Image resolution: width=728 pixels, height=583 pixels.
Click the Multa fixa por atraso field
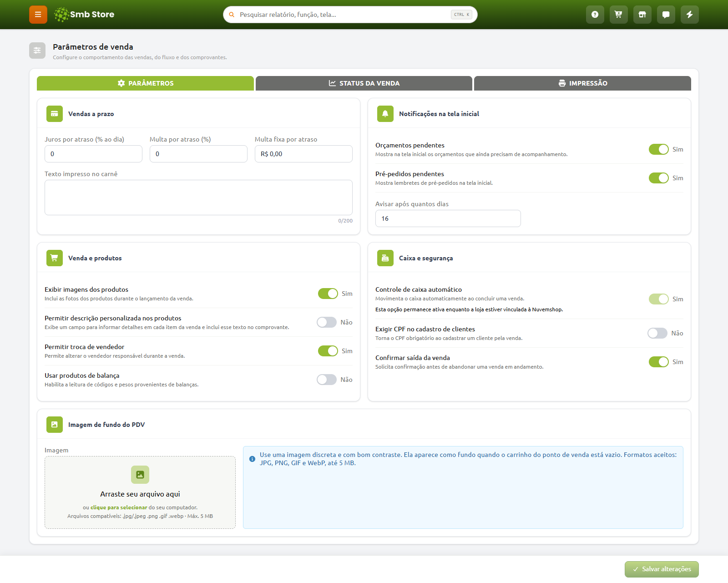(x=303, y=154)
